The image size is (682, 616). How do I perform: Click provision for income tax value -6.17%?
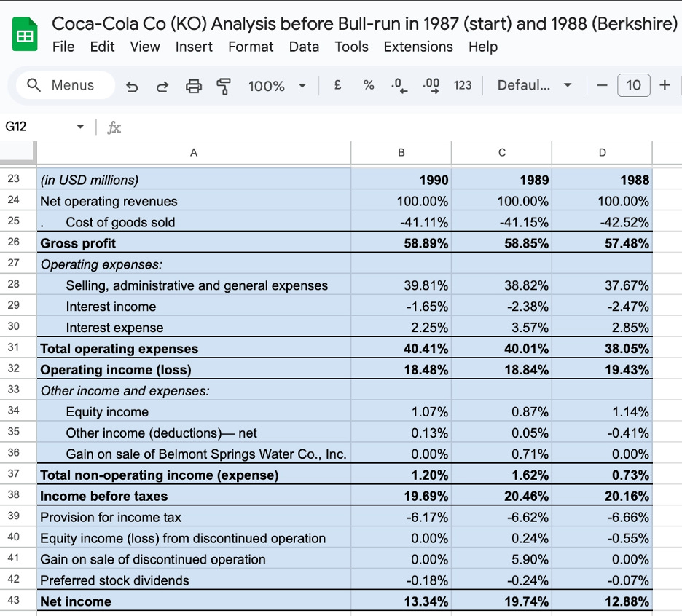[x=401, y=516]
